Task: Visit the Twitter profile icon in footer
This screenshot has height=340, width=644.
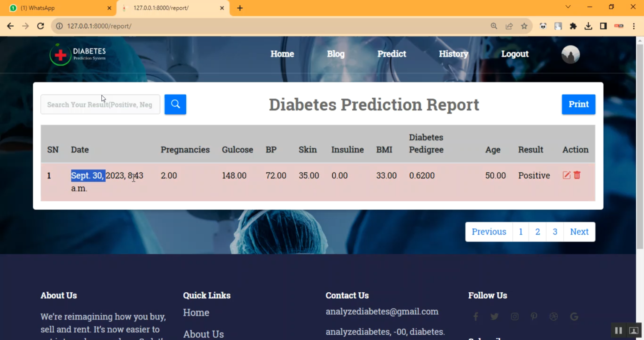Action: point(495,316)
